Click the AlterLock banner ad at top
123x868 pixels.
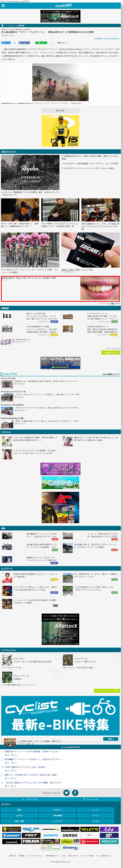coord(60,16)
